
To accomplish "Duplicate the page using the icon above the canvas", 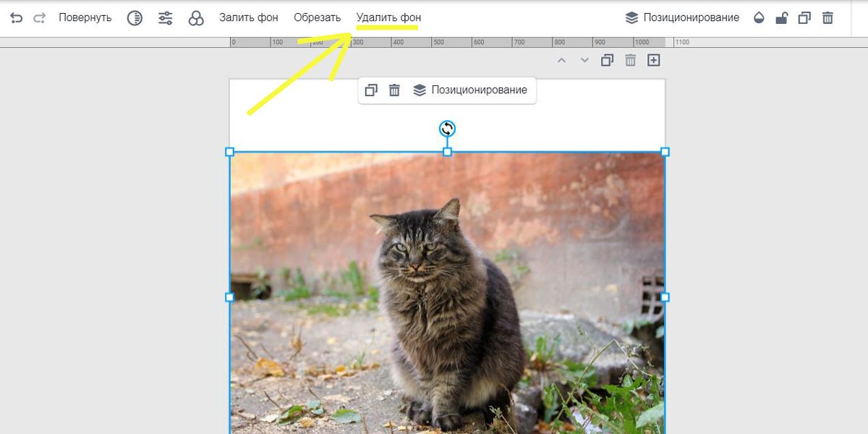I will pos(608,61).
